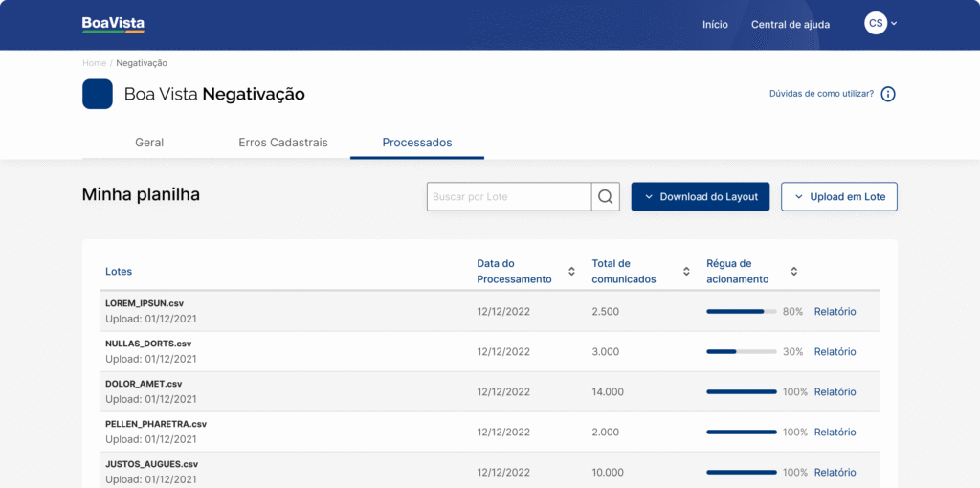Screen dimensions: 980x488
Task: Click the BoaVista logo in header
Action: coord(113,25)
